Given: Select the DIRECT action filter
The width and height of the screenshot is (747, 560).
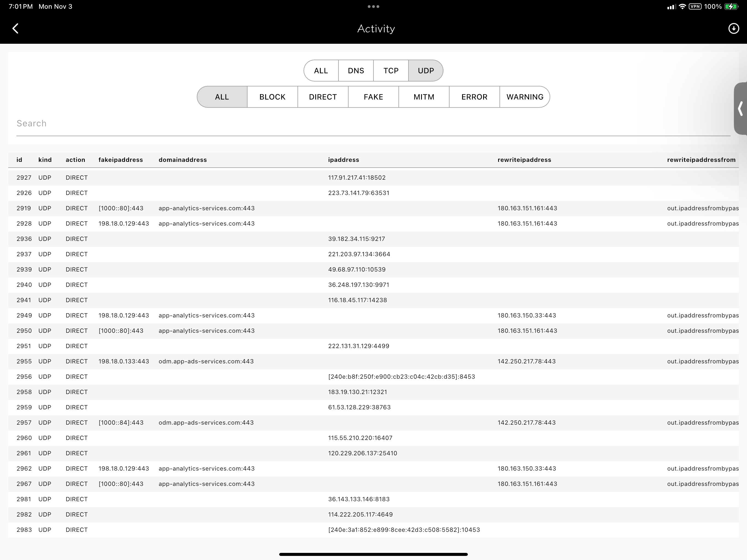Looking at the screenshot, I should click(x=323, y=97).
